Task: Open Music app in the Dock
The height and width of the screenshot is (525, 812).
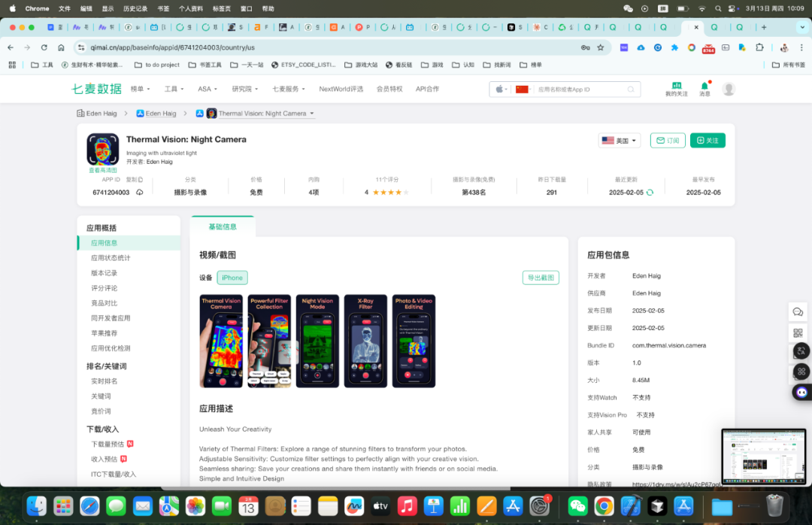Action: coord(407,506)
